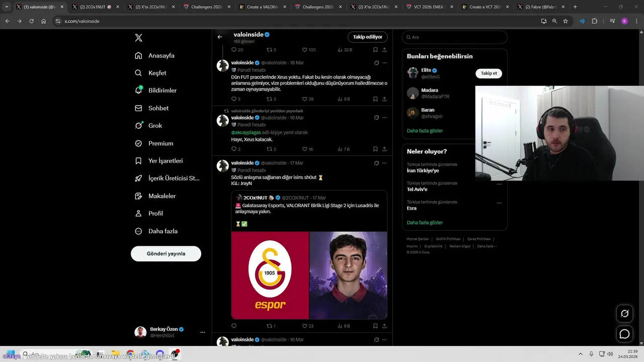Open new browser tab

point(575,7)
